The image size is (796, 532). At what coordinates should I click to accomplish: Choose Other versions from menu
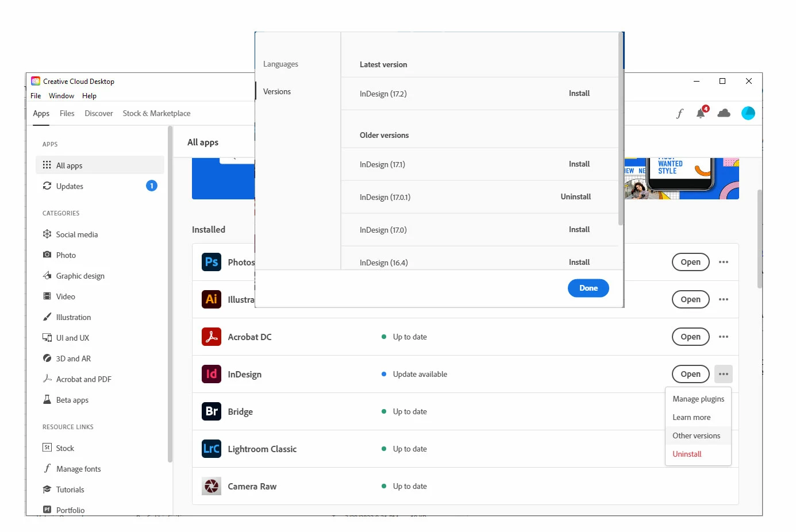click(x=698, y=435)
